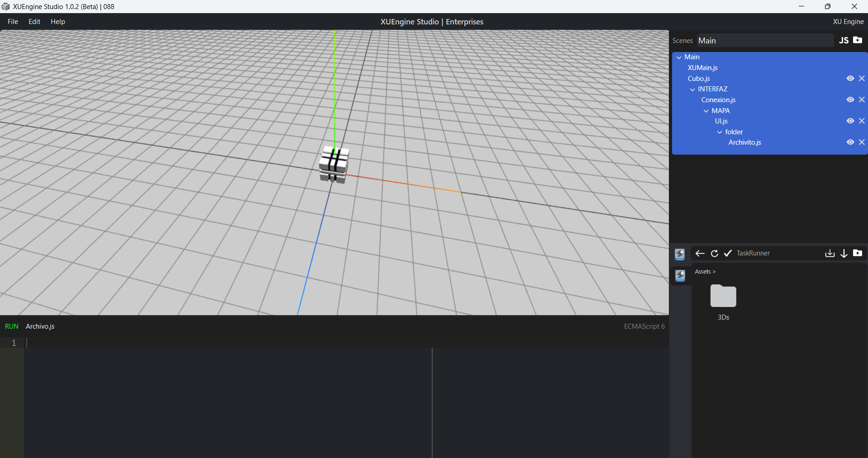
Task: Create new folder in assets toolbar
Action: (858, 253)
